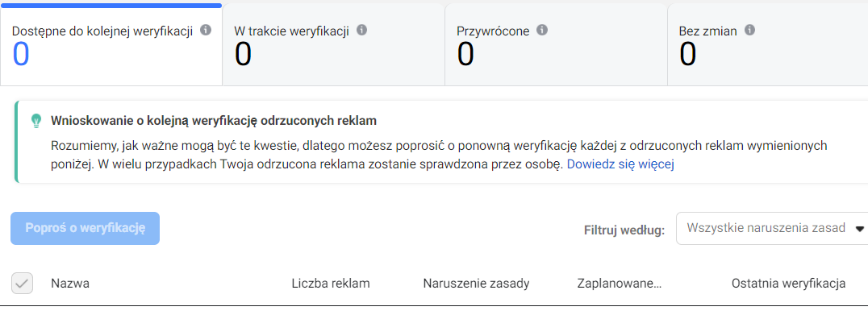Viewport: 868px width, 315px height.
Task: Go to the Bez zmian tab
Action: click(768, 45)
